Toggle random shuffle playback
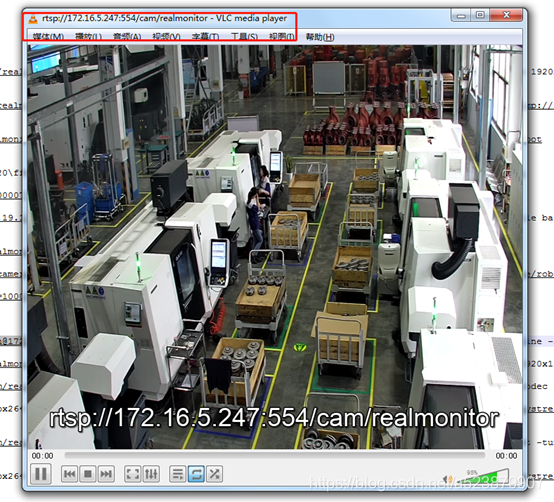 point(214,474)
